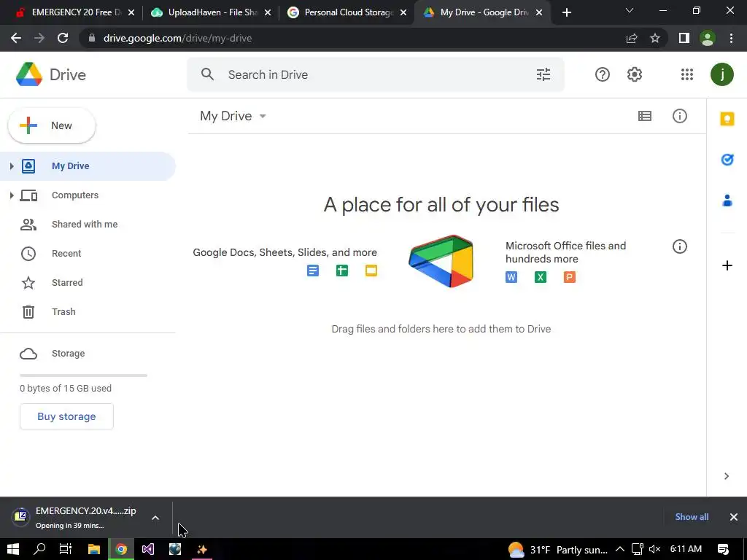Open Chrome three-dot menu
The width and height of the screenshot is (747, 560).
[x=731, y=38]
